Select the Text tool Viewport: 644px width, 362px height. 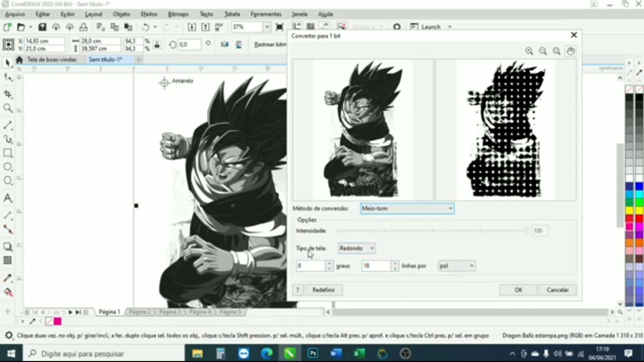(x=8, y=198)
